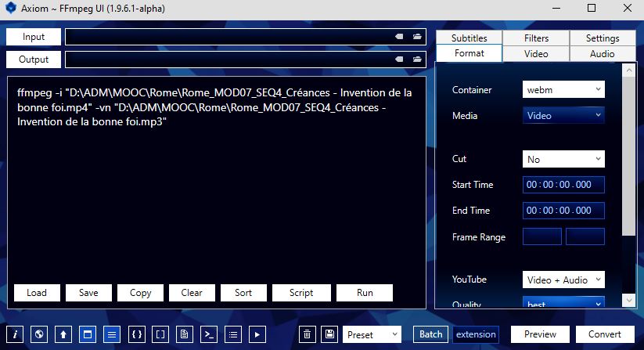Click the play triangle icon
The image size is (644, 350).
[257, 334]
